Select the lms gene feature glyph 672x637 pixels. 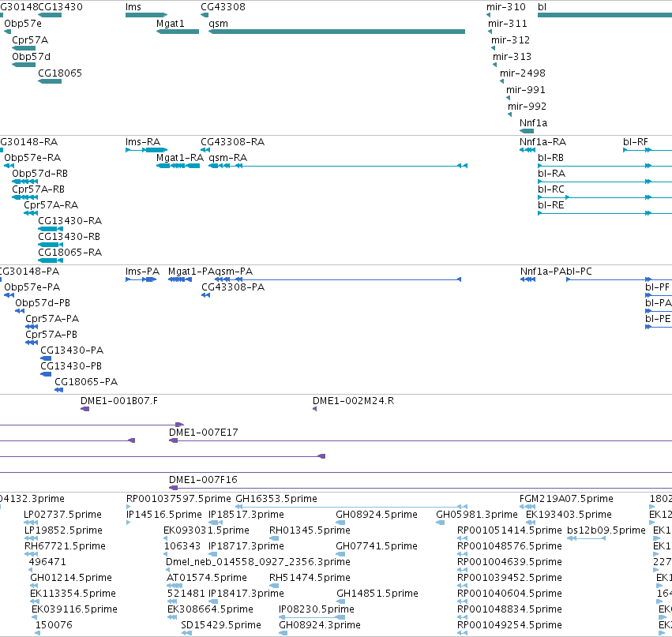(x=146, y=15)
